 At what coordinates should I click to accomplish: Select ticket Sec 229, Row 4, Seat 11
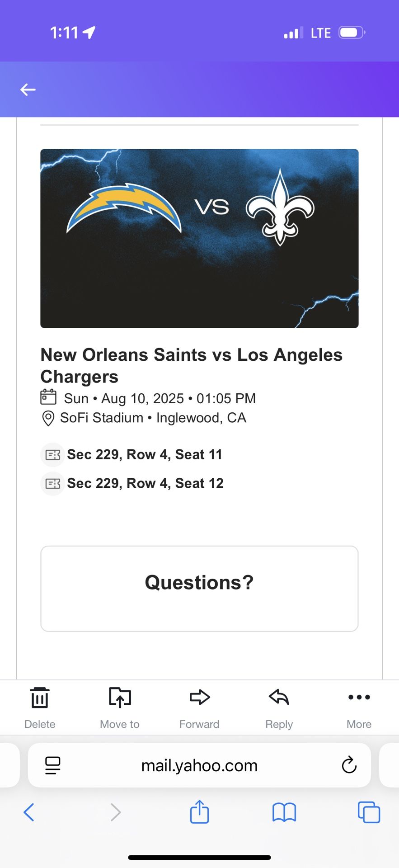tap(145, 454)
